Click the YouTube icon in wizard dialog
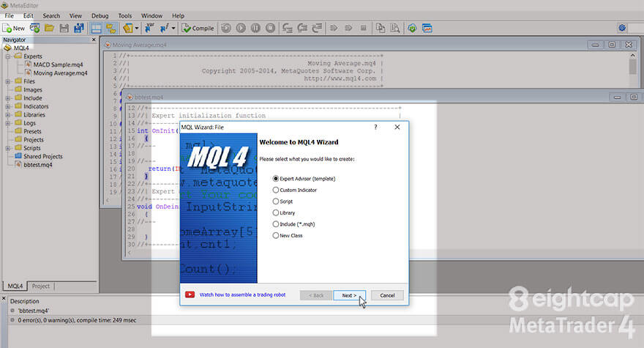 pyautogui.click(x=190, y=295)
